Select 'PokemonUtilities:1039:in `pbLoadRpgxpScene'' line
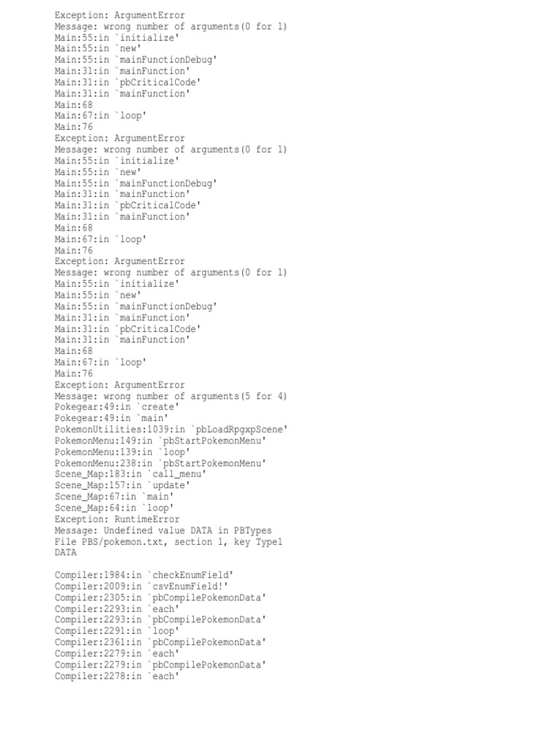The height and width of the screenshot is (747, 560). pos(171,430)
